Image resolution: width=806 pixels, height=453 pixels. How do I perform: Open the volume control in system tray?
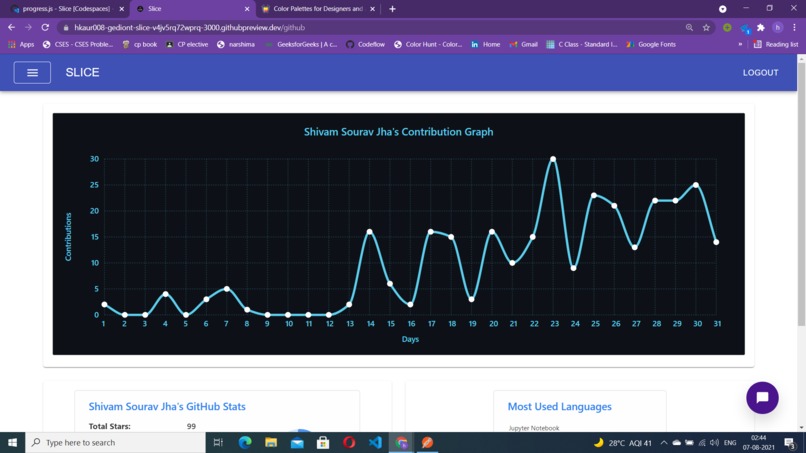[x=715, y=443]
